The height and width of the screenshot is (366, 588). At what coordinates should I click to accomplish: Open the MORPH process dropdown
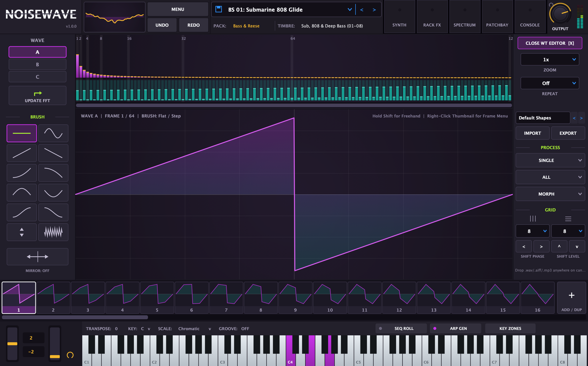tap(550, 194)
